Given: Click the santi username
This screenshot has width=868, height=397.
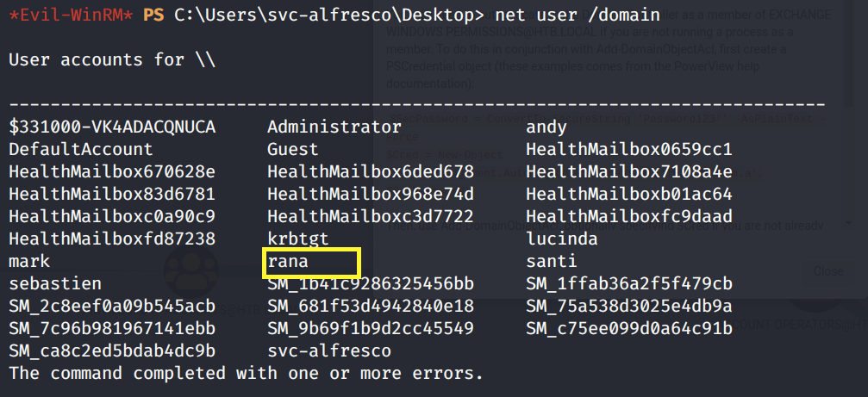Looking at the screenshot, I should pyautogui.click(x=551, y=262).
